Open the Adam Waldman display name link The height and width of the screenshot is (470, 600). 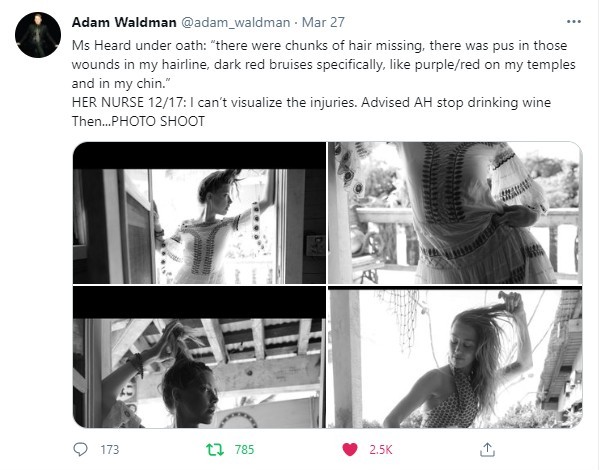pyautogui.click(x=124, y=22)
